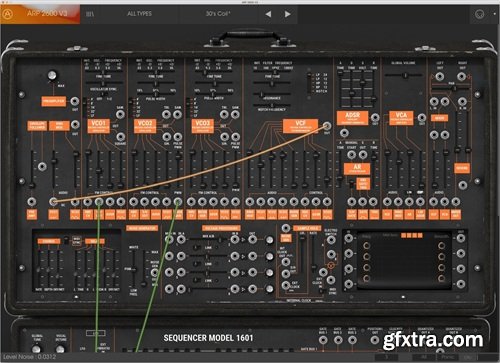Open the preset browser library icon
This screenshot has height=363, width=500.
90,14
